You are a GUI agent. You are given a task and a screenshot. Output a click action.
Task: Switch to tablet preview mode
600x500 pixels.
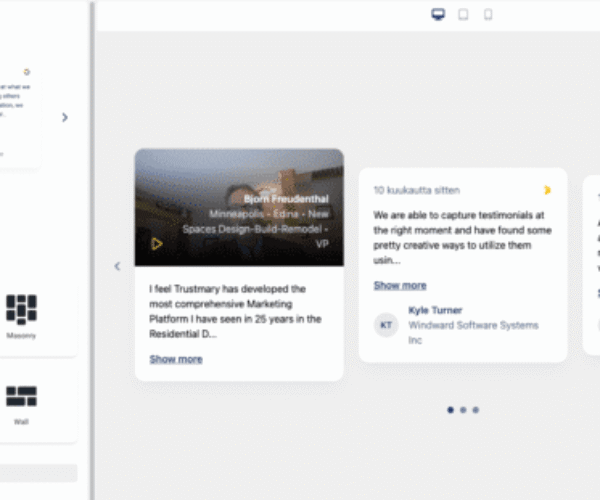point(463,15)
